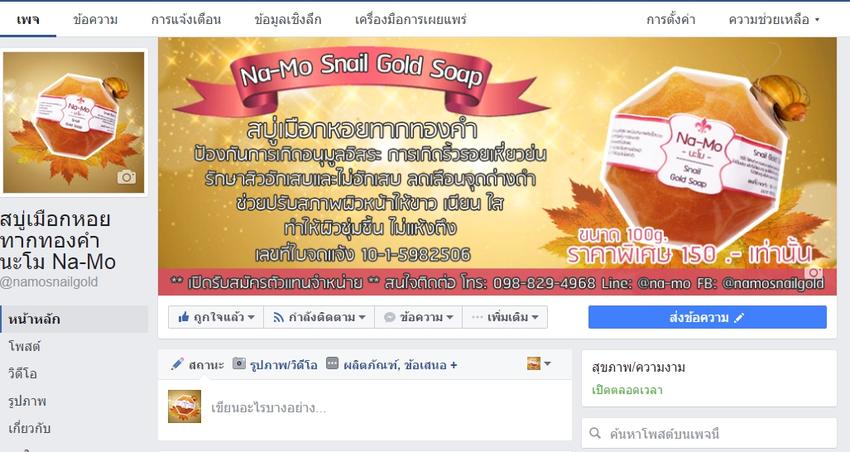Select Videos (วิดีโอ) in left sidebar
850x452 pixels.
click(x=23, y=373)
